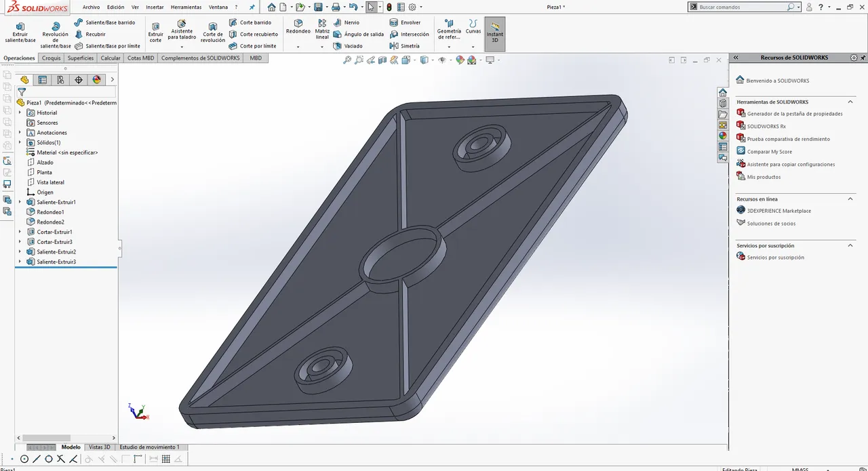Click the Rebuild traffic light icon
Screen dimensions: 868x471
click(389, 7)
